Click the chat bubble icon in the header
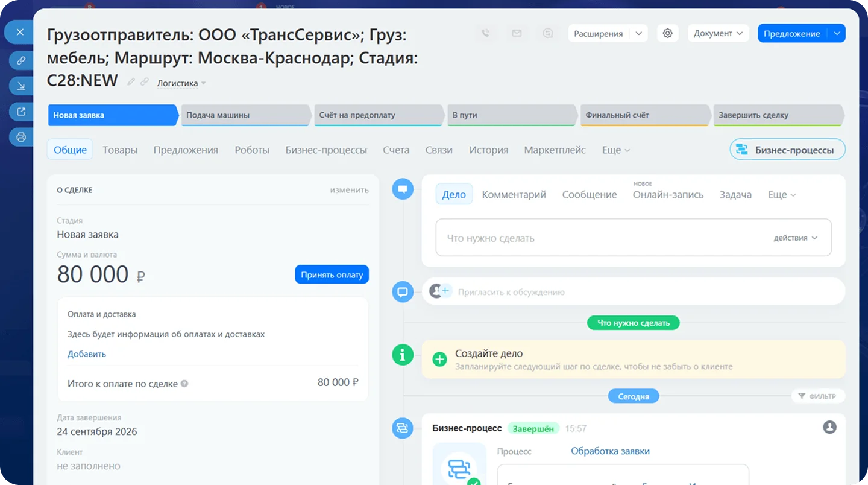The image size is (868, 485). click(547, 34)
